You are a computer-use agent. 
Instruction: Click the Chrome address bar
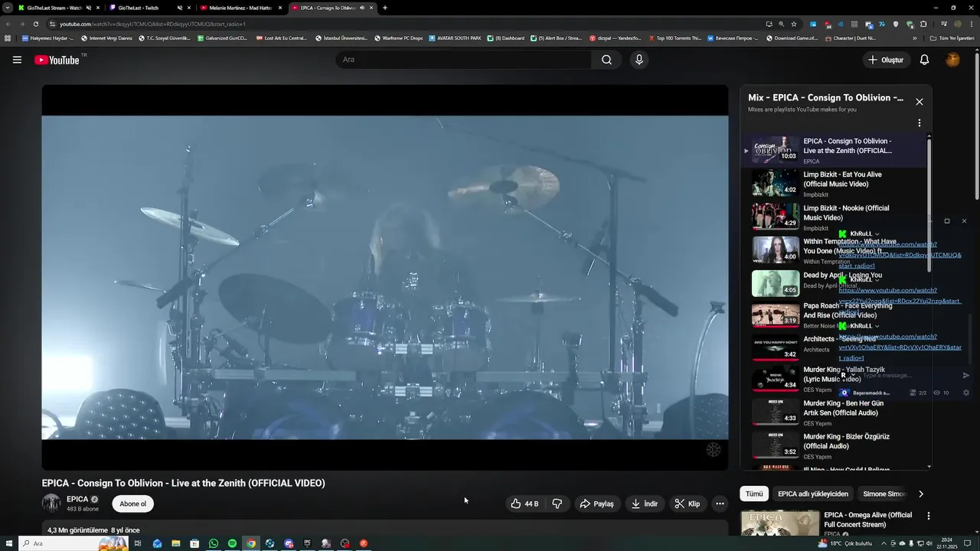[406, 24]
